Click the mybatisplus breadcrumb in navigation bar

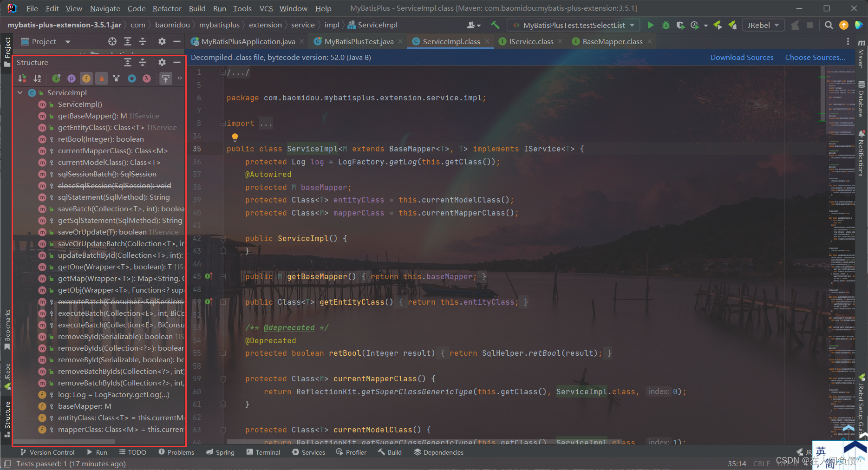click(219, 25)
